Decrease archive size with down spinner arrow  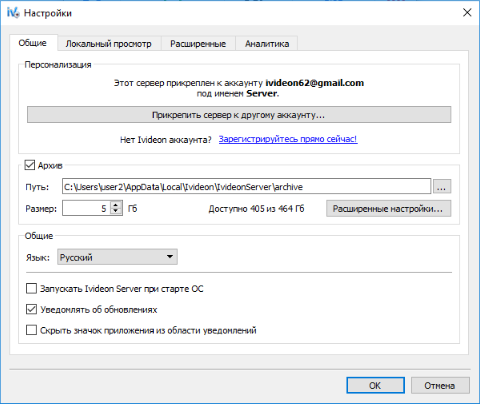[x=116, y=212]
